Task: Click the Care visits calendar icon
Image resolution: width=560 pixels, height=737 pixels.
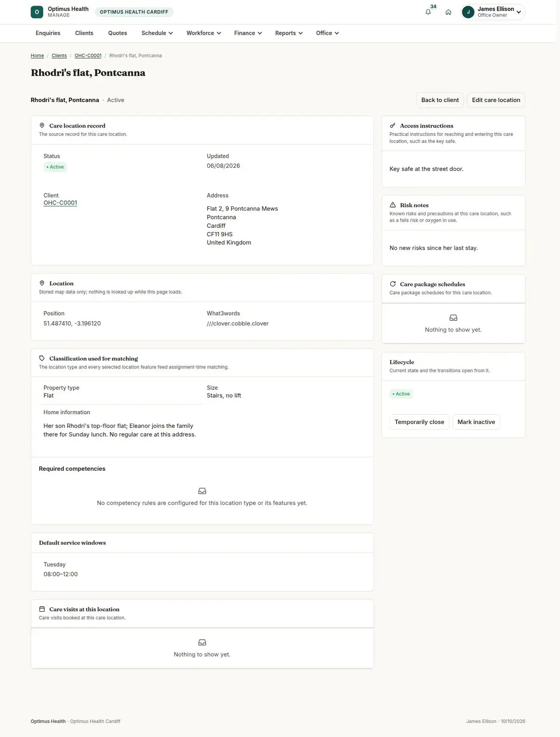Action: [x=42, y=609]
